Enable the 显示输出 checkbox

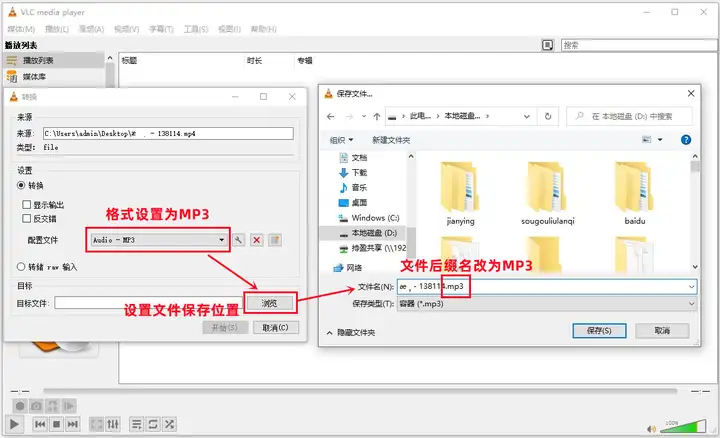tap(27, 204)
